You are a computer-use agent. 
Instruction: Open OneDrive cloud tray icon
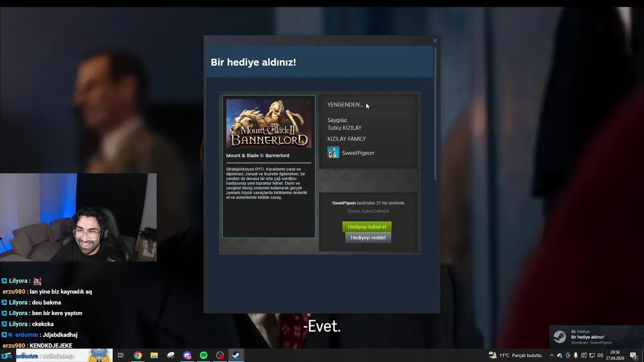(559, 355)
